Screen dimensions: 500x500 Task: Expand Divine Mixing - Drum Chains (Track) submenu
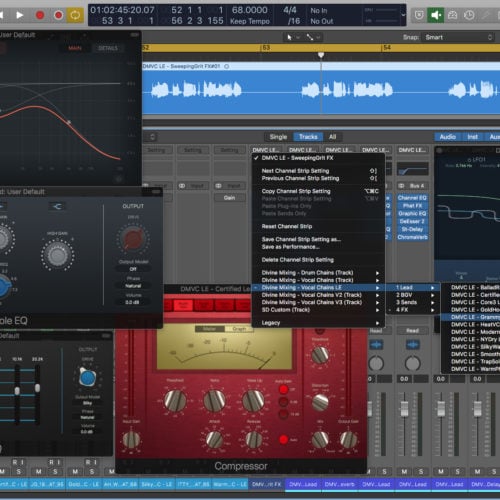pyautogui.click(x=318, y=273)
